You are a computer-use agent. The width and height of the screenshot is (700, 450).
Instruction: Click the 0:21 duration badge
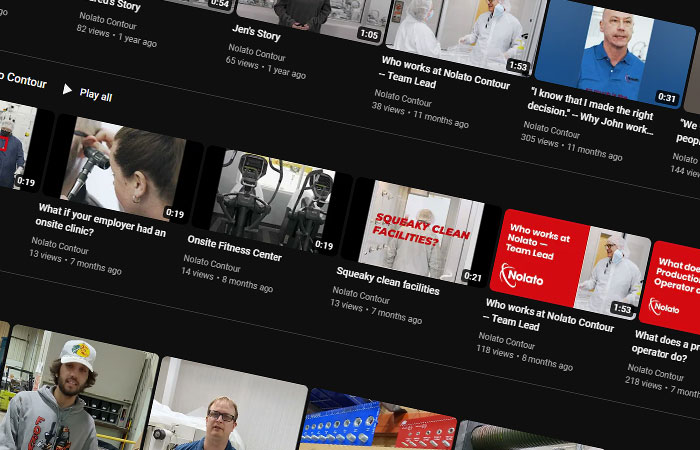click(x=473, y=277)
